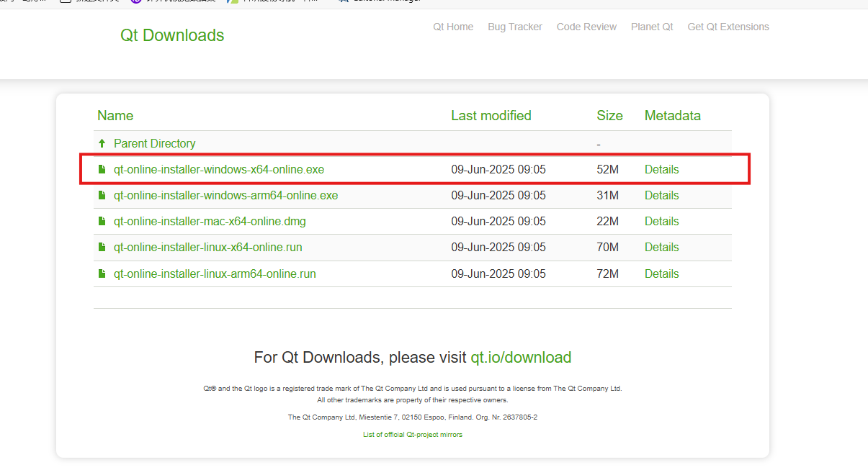868x475 pixels.
Task: Open the Qt Downloads site title
Action: (172, 35)
